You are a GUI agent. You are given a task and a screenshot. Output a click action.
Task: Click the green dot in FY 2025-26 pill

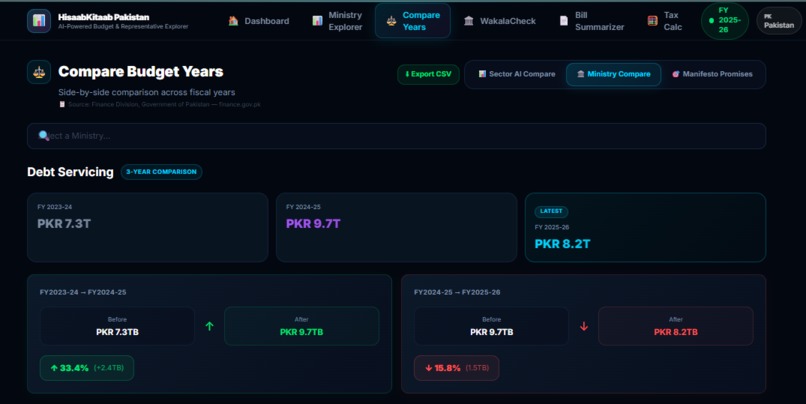pyautogui.click(x=711, y=21)
